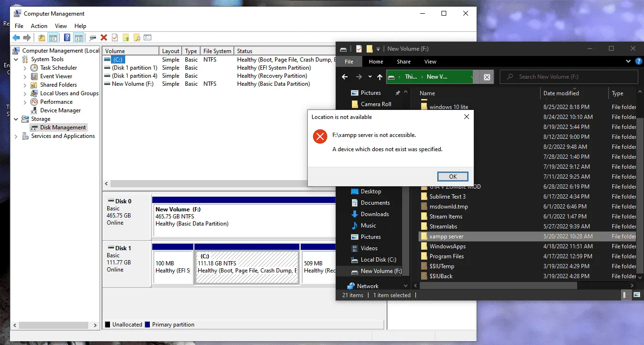The width and height of the screenshot is (644, 345).
Task: Open View menu in Computer Management
Action: coord(61,26)
